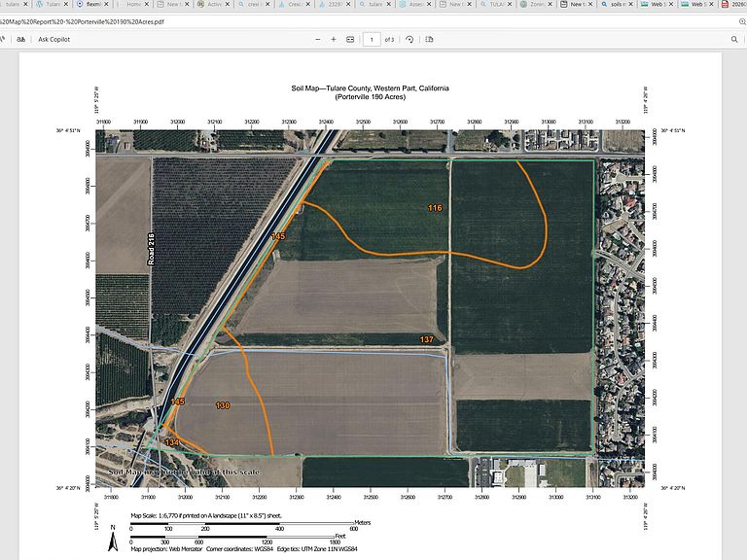Click the Map projection: Web Mercator text
This screenshot has width=747, height=560.
(165, 549)
